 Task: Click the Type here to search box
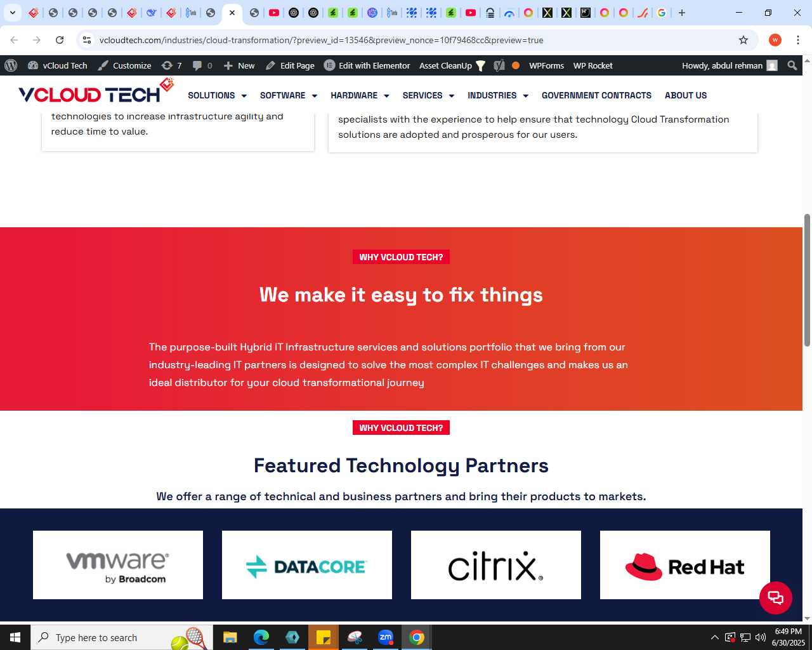tap(122, 637)
